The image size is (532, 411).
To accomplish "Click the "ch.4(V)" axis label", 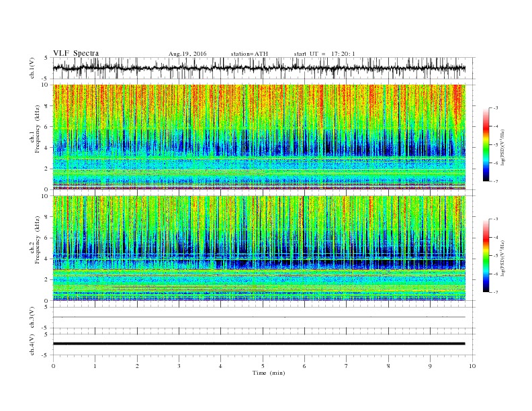I will (32, 345).
